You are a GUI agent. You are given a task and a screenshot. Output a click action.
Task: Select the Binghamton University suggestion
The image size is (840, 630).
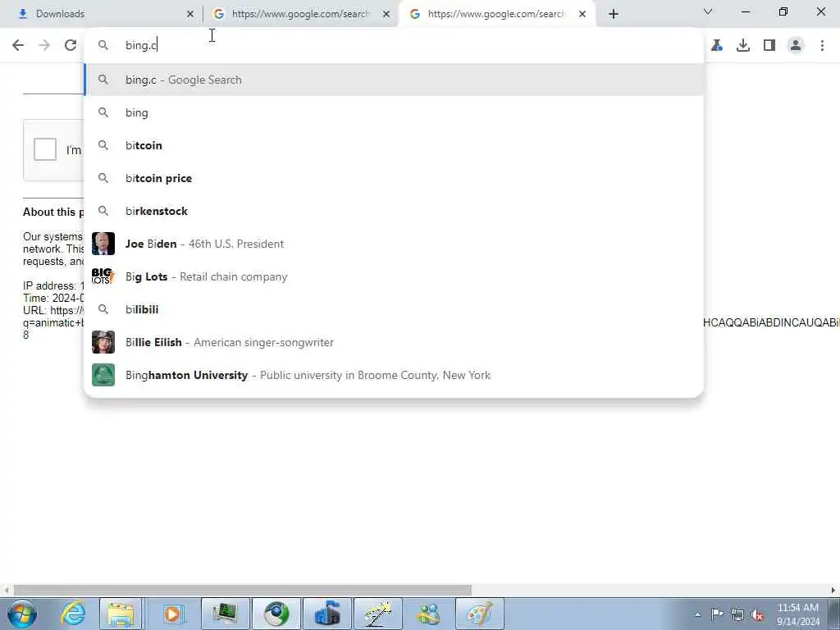point(394,375)
